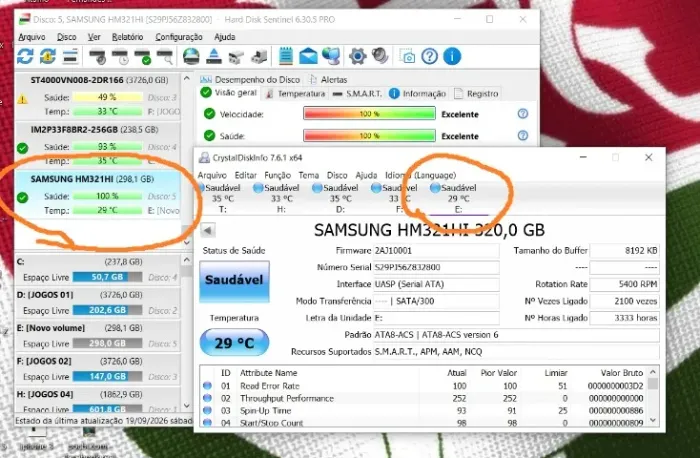Screen dimensions: 700x458
Task: Open Ajuda menu in CrystalDiskInfo
Action: pyautogui.click(x=366, y=175)
